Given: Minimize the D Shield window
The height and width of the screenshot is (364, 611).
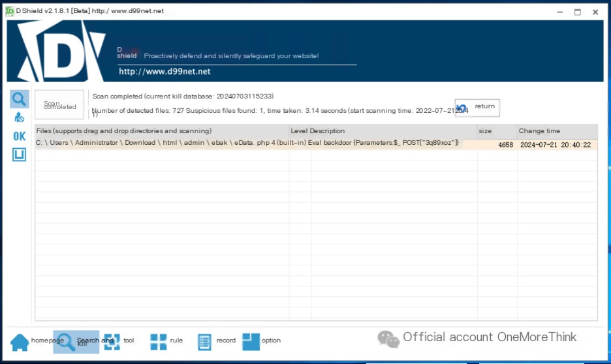Looking at the screenshot, I should point(560,12).
